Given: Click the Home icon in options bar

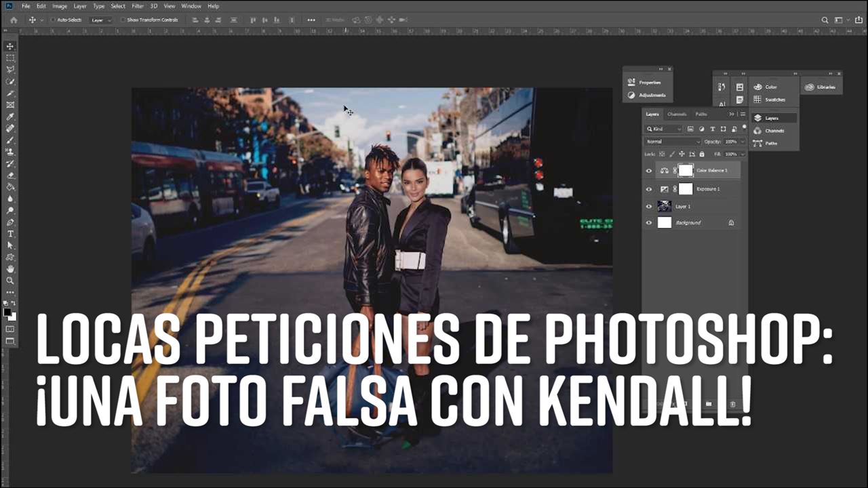Looking at the screenshot, I should click(14, 20).
